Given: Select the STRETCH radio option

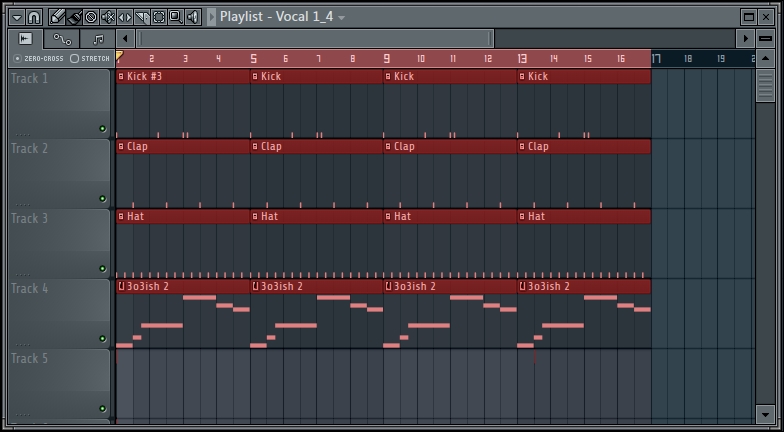Looking at the screenshot, I should (74, 58).
